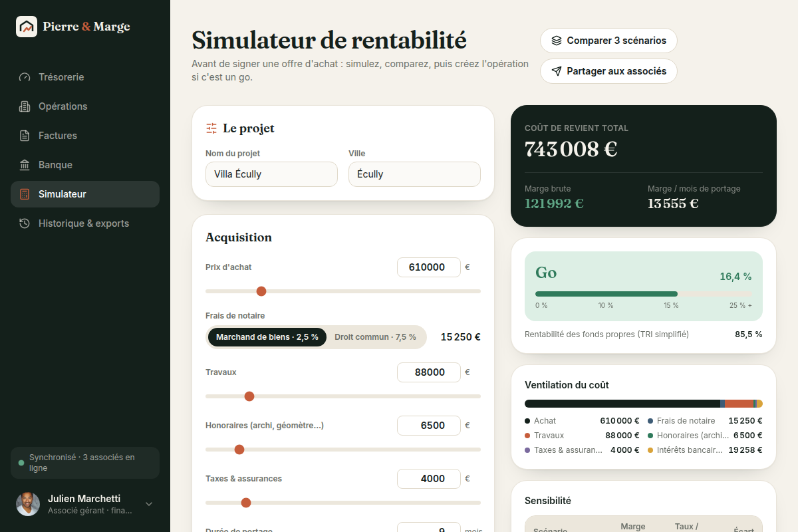Navigate to Banque
This screenshot has width=798, height=532.
point(85,165)
